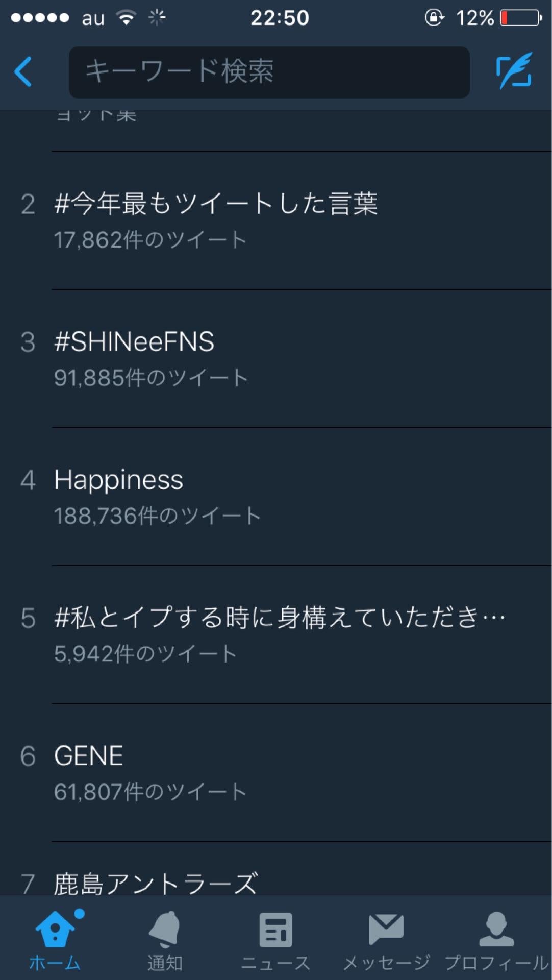
Task: Tap the messages envelope icon
Action: pyautogui.click(x=386, y=930)
